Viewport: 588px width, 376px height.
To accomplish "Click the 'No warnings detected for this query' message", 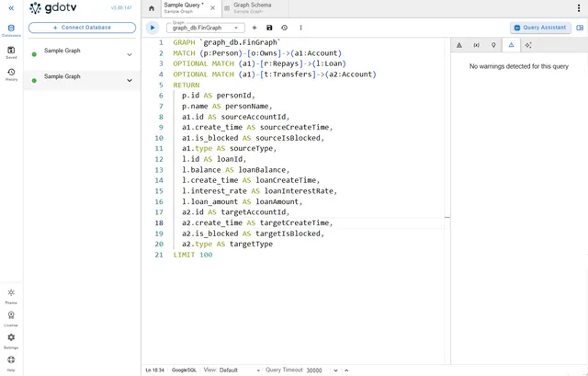I will point(519,66).
